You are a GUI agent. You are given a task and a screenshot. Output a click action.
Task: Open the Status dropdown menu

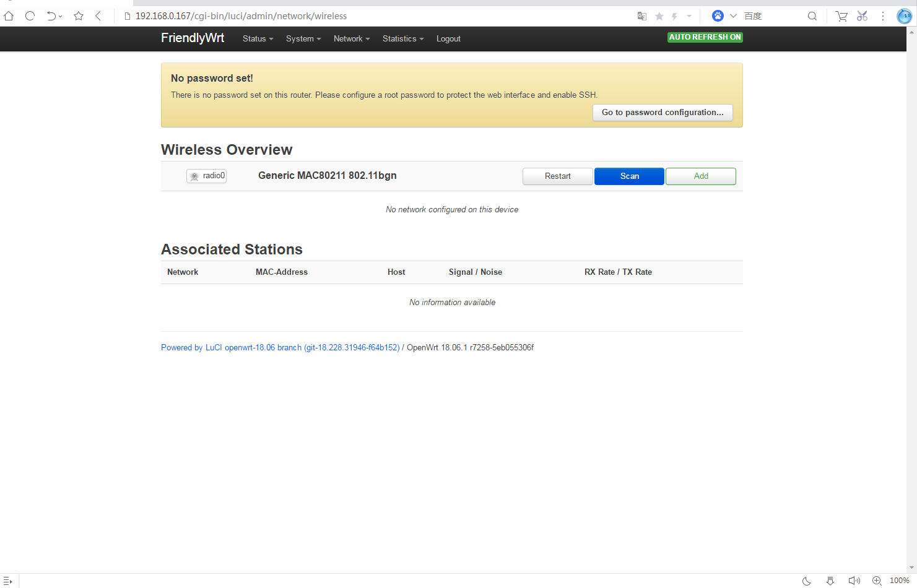tap(258, 38)
